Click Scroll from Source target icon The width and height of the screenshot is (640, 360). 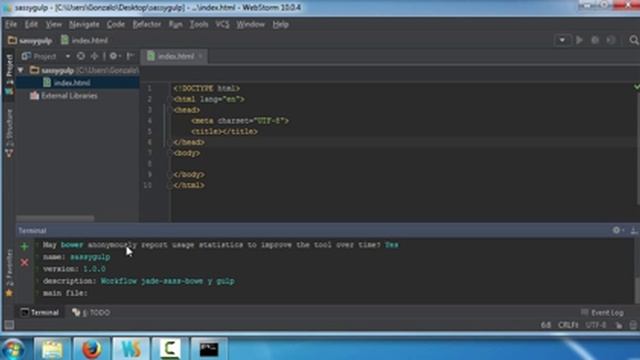[x=81, y=56]
